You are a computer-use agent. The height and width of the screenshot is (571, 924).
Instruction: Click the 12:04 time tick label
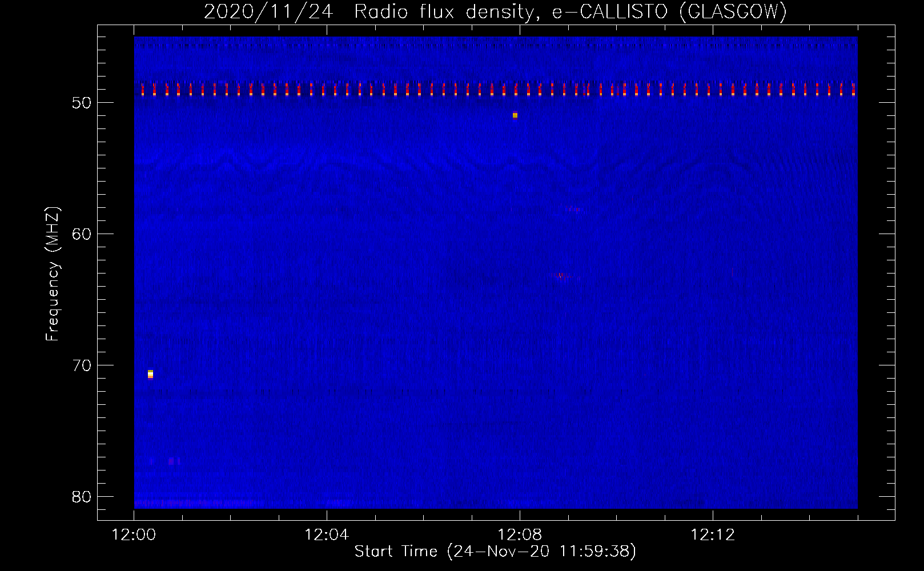pos(327,535)
